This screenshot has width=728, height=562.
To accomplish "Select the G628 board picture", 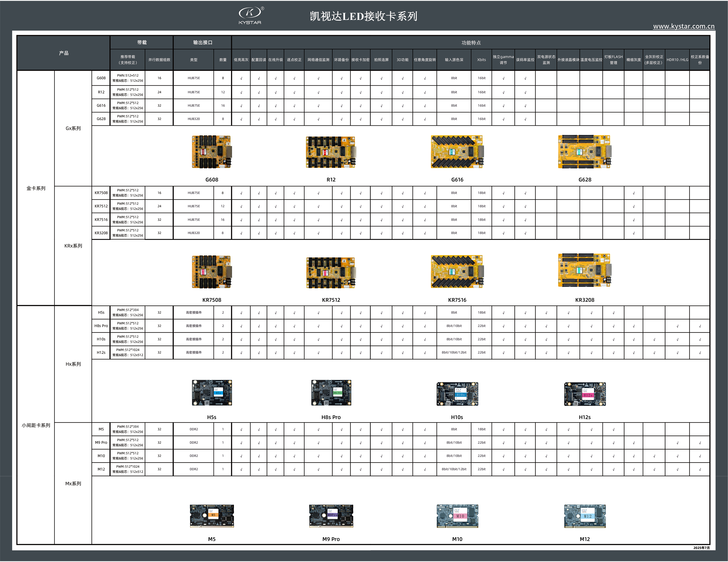I will click(x=585, y=152).
